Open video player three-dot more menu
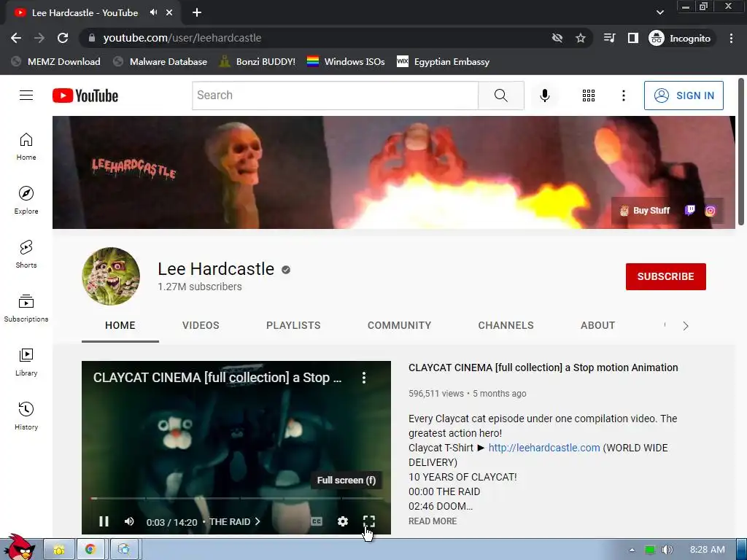Image resolution: width=747 pixels, height=560 pixels. tap(364, 378)
